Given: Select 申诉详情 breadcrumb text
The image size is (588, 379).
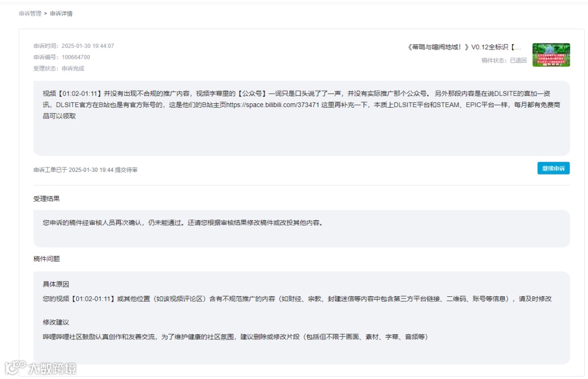Looking at the screenshot, I should click(x=61, y=14).
